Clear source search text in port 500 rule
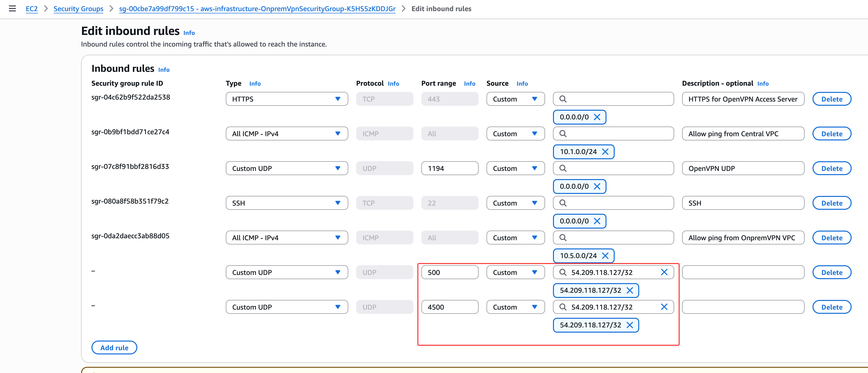Image resolution: width=868 pixels, height=373 pixels. (x=664, y=272)
